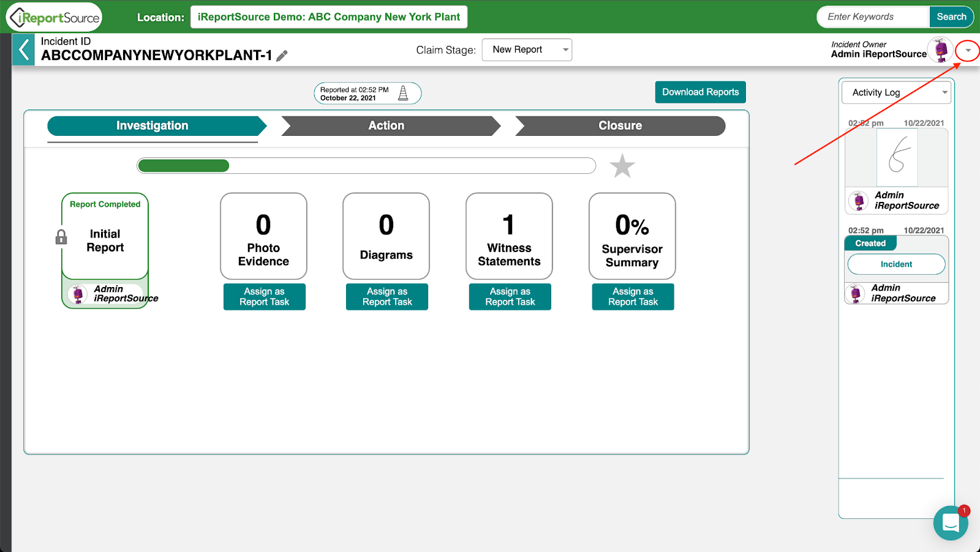Click the Reported at 02:52 PM badge

[x=367, y=94]
